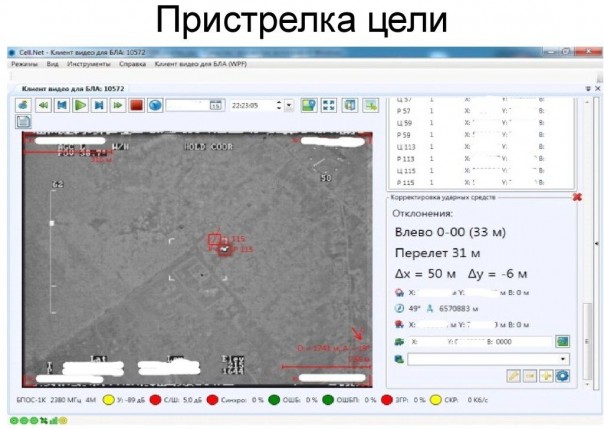Open the Режимы menu

(x=23, y=63)
